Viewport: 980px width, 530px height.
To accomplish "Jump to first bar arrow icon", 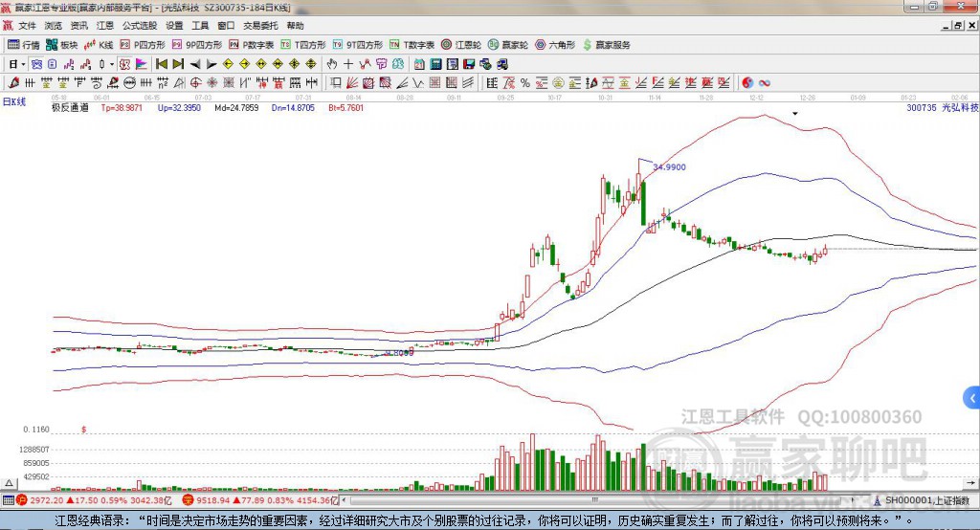I will coord(161,64).
